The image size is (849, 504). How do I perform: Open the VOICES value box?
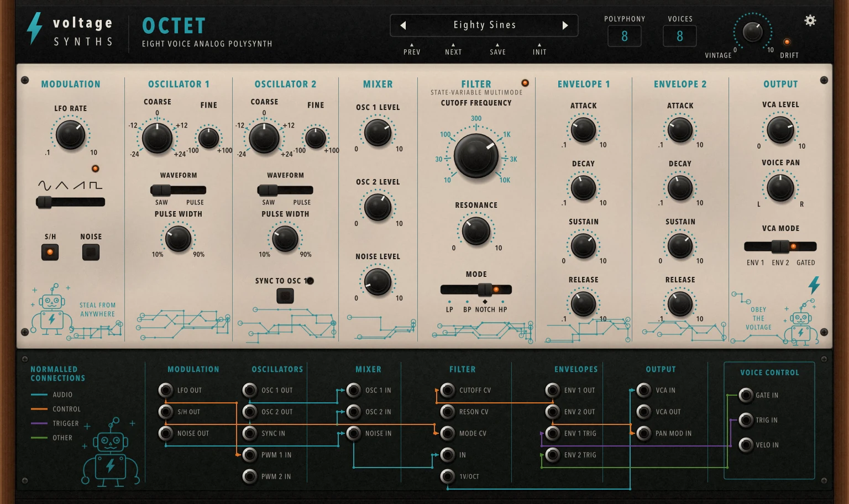click(x=680, y=36)
